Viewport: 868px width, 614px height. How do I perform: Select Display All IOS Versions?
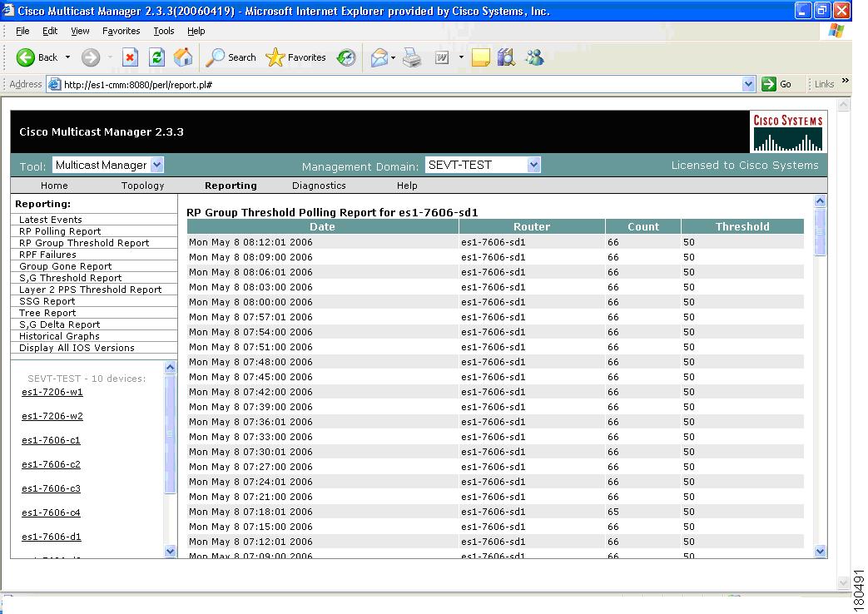tap(77, 348)
